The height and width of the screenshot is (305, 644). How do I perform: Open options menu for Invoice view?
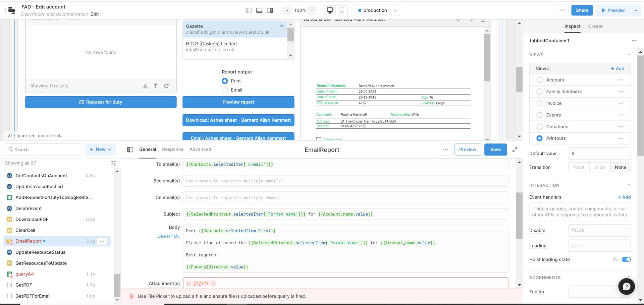pyautogui.click(x=621, y=103)
